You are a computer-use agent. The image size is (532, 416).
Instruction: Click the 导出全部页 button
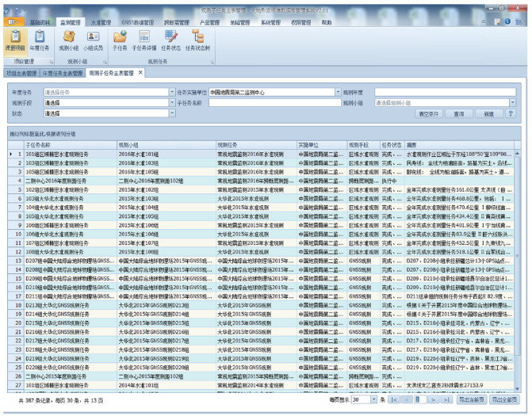pyautogui.click(x=504, y=400)
